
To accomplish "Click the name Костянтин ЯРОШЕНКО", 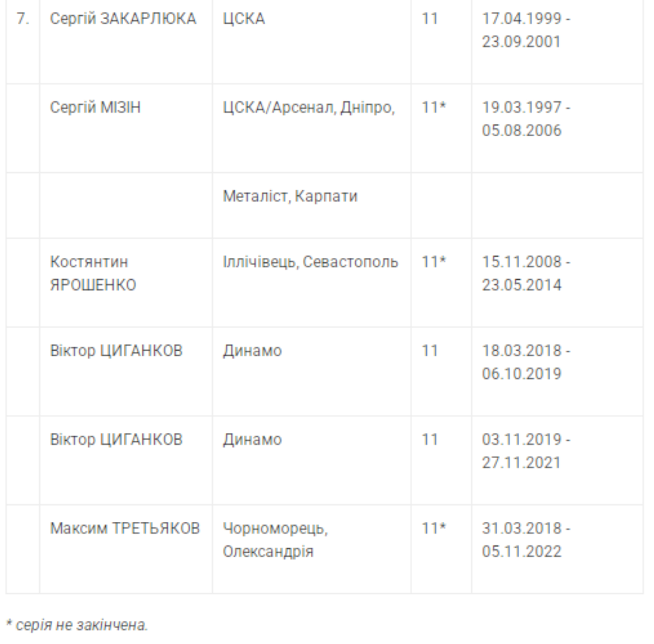I will [x=93, y=273].
